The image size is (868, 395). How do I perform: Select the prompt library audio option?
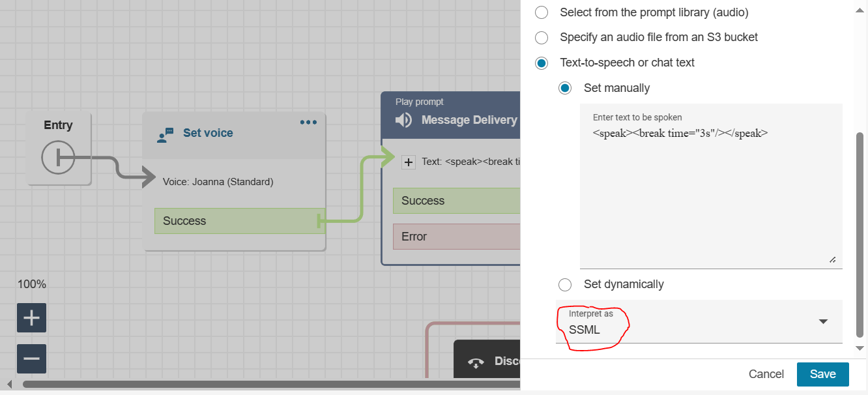point(542,12)
